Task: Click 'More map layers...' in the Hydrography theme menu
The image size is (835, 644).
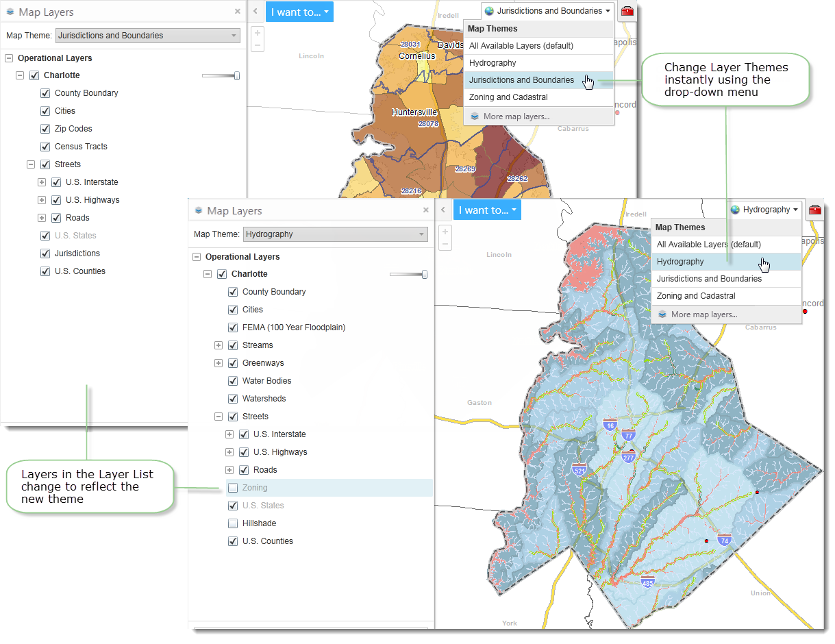Action: click(703, 314)
